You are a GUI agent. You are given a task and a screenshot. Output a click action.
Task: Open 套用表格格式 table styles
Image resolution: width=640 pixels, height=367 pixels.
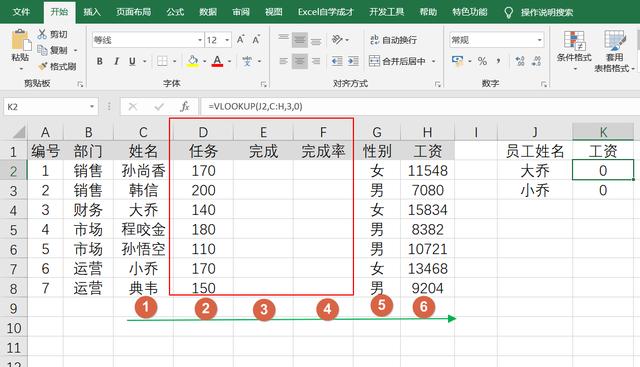[x=614, y=51]
